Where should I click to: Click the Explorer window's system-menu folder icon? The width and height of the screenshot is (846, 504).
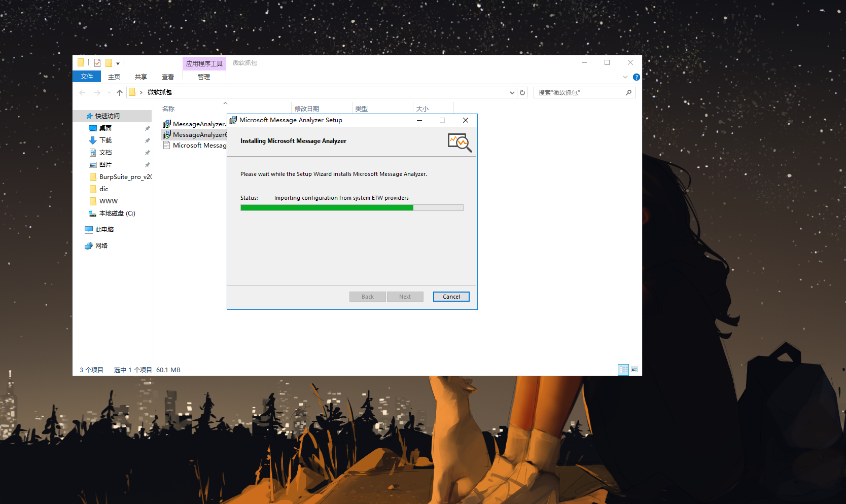(x=81, y=62)
